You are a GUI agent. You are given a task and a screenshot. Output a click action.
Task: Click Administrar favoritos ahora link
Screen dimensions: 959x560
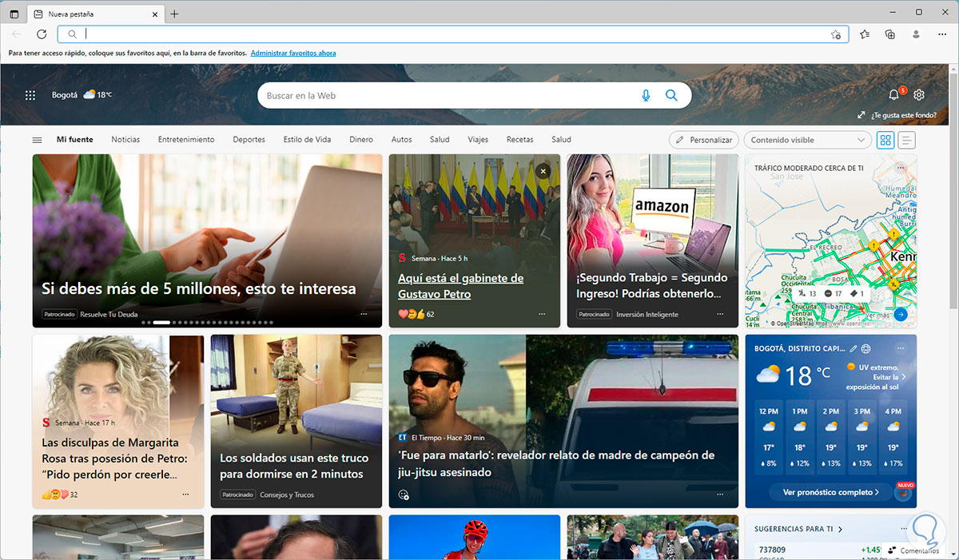(293, 54)
